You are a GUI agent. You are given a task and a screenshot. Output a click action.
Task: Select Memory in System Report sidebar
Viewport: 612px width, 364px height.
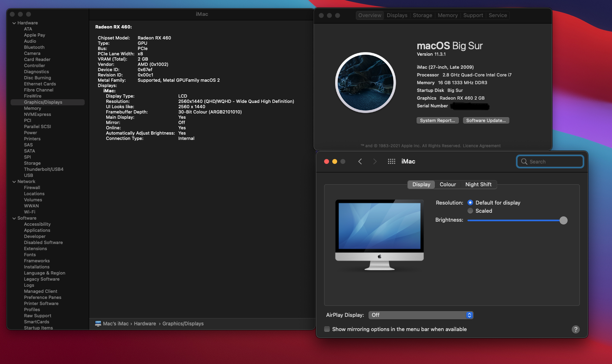tap(33, 109)
